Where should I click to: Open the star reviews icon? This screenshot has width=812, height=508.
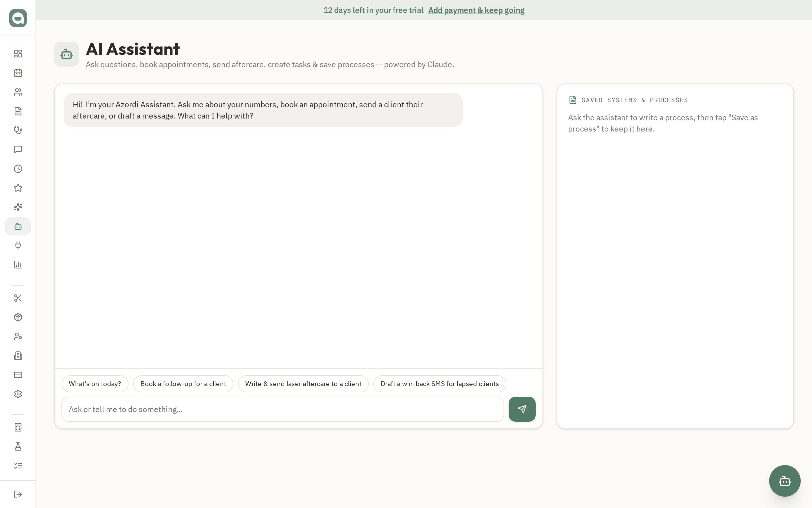point(18,188)
